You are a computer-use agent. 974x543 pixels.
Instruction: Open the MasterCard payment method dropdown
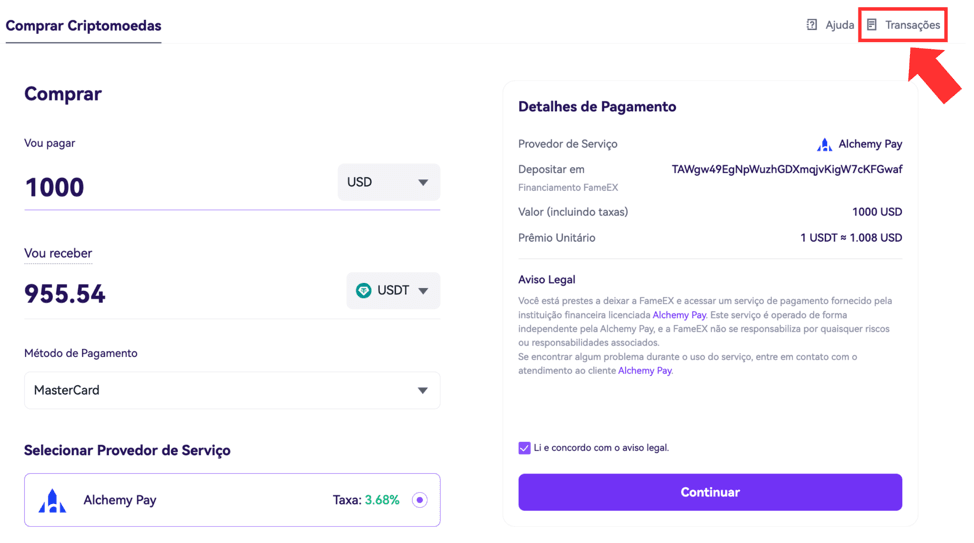232,390
